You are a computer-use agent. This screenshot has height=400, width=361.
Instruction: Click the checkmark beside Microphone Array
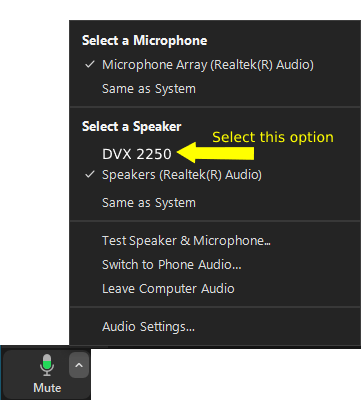click(90, 64)
